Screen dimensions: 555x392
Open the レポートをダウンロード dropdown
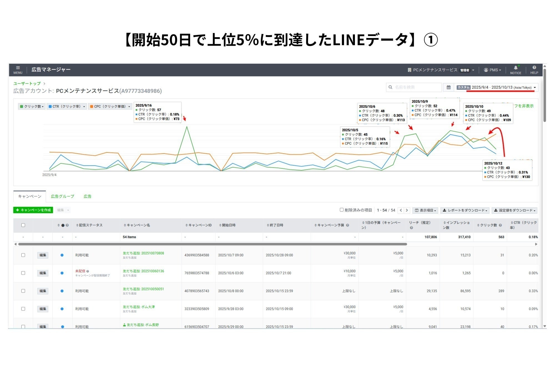[465, 210]
